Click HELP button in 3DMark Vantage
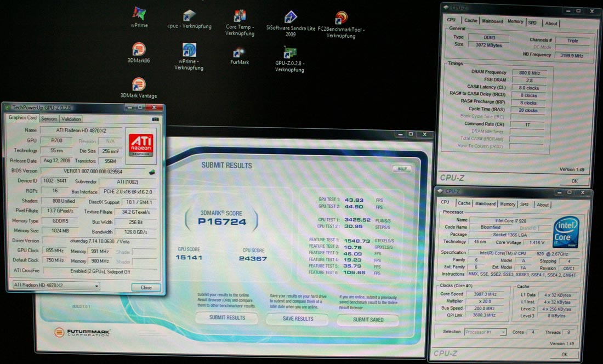Image resolution: width=603 pixels, height=364 pixels. 402,169
